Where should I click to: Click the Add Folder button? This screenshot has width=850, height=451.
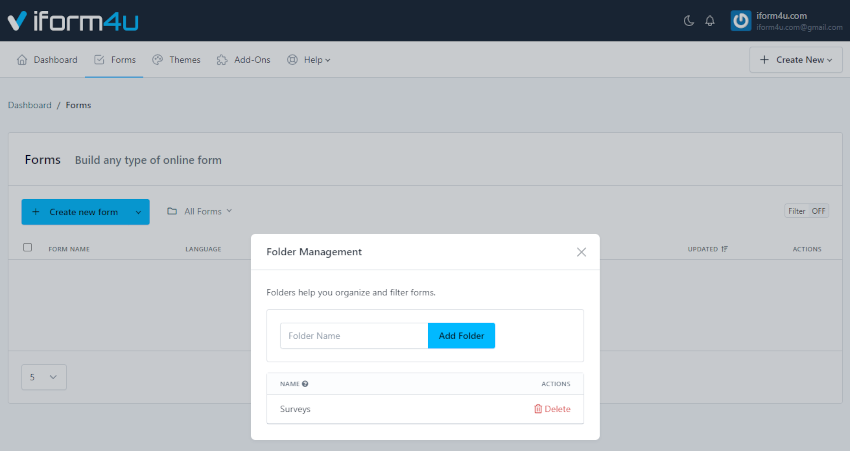461,336
